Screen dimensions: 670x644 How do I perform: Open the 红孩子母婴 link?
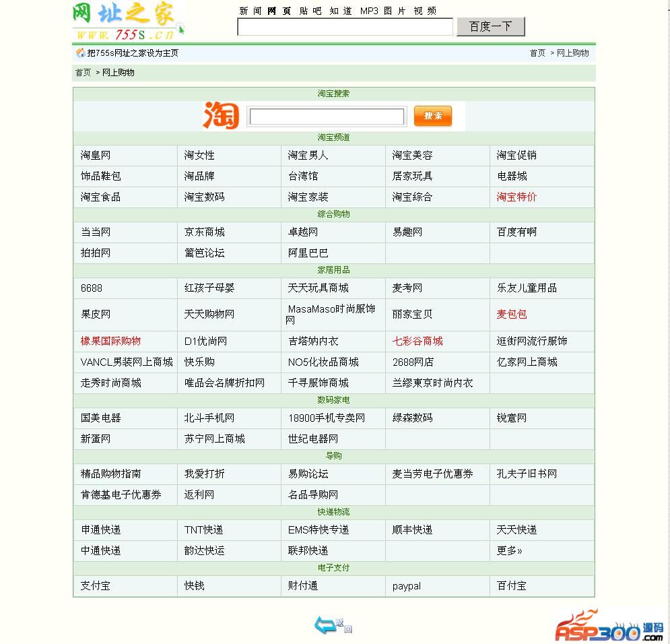click(x=209, y=288)
